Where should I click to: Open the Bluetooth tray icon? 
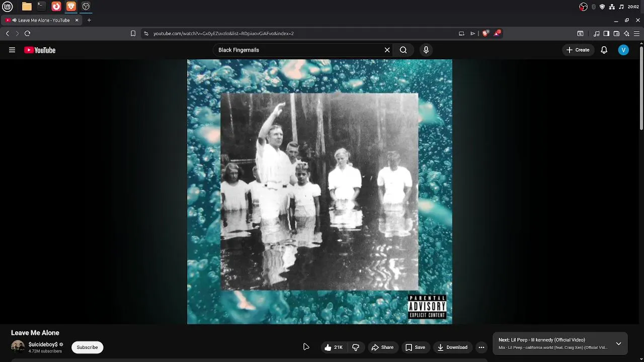tap(594, 7)
